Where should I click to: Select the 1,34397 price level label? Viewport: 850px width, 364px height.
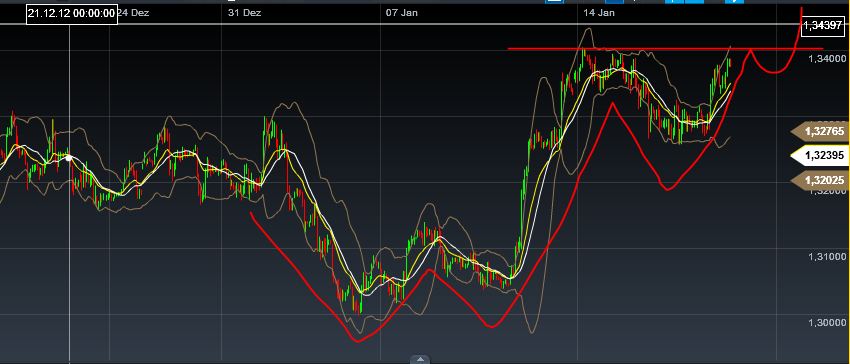tap(823, 25)
